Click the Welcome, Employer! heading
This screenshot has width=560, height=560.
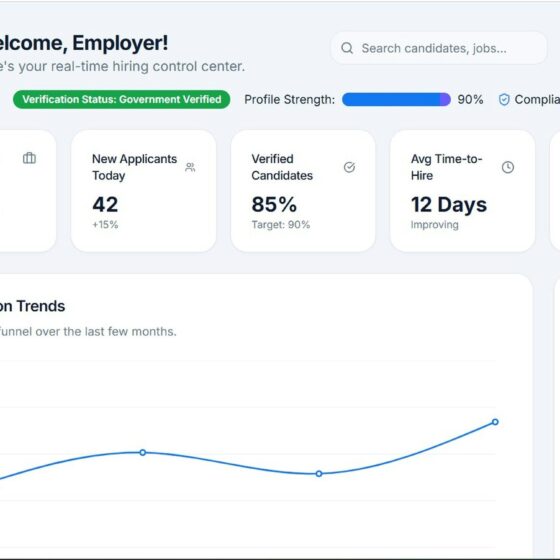84,43
